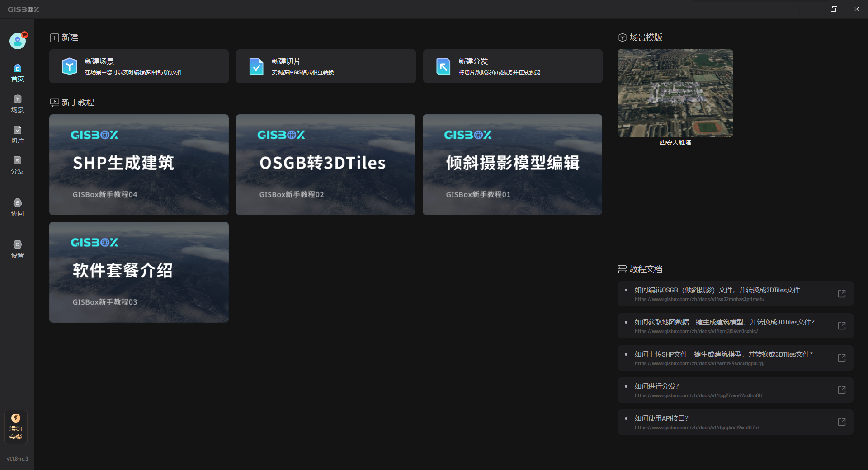This screenshot has height=470, width=868.
Task: Open the 软件套餐介绍 tutorial video
Action: tap(139, 272)
